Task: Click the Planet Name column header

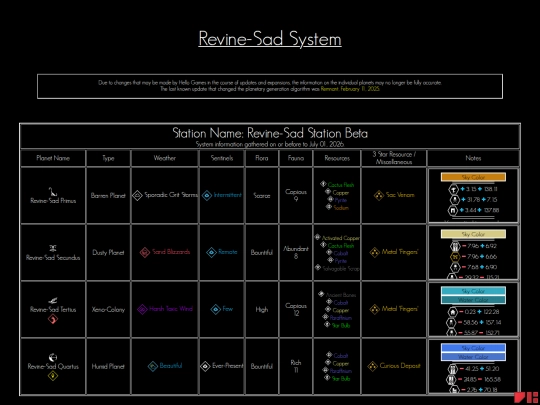Action: tap(53, 158)
